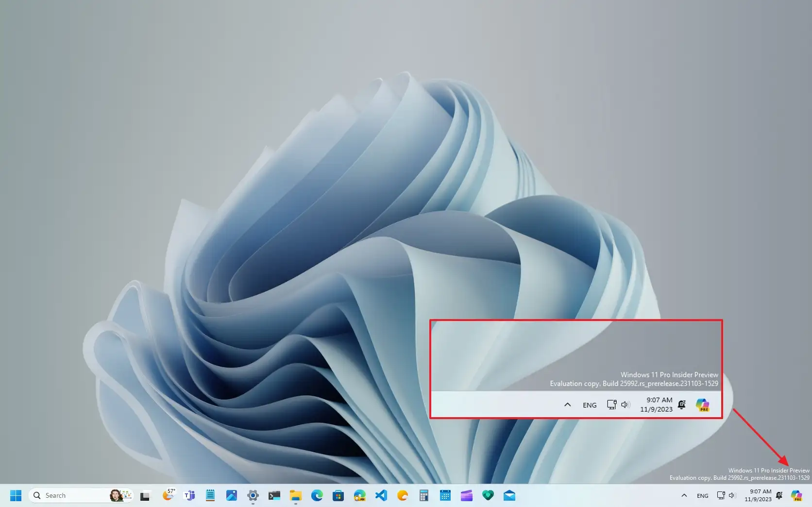Launch the Settings app gear icon

pyautogui.click(x=253, y=495)
